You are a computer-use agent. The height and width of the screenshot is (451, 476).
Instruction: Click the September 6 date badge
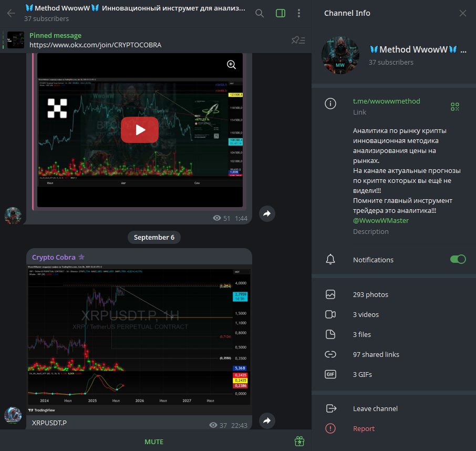tap(154, 237)
